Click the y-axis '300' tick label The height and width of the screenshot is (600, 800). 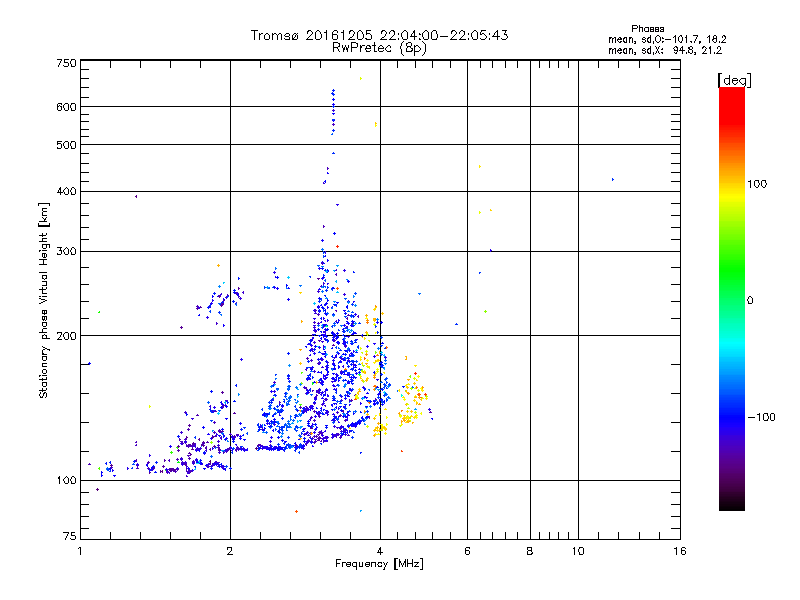(66, 252)
